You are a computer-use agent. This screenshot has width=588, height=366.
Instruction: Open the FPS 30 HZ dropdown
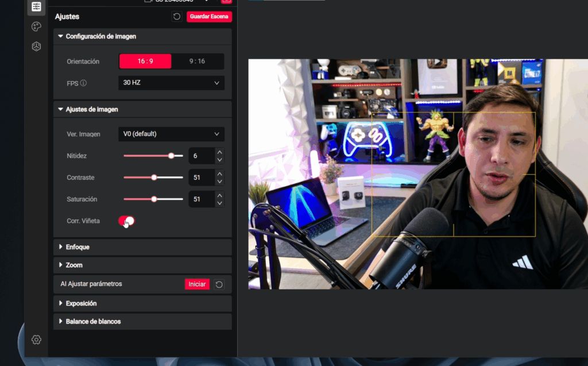171,83
